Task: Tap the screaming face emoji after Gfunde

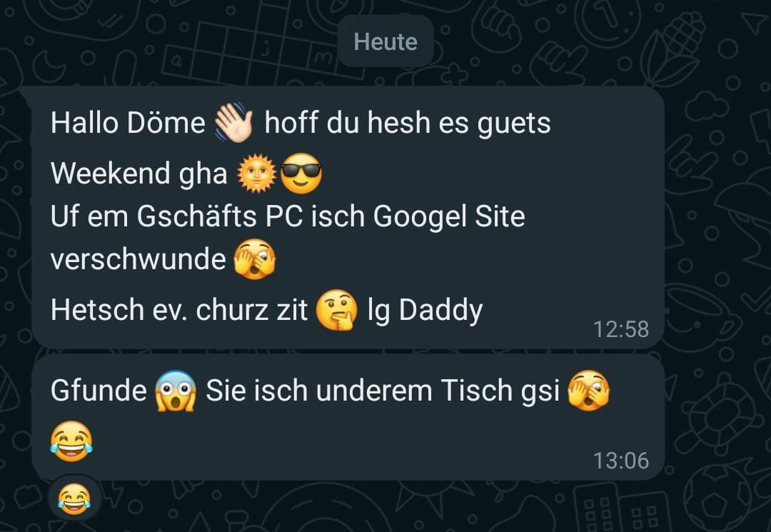Action: (x=176, y=391)
